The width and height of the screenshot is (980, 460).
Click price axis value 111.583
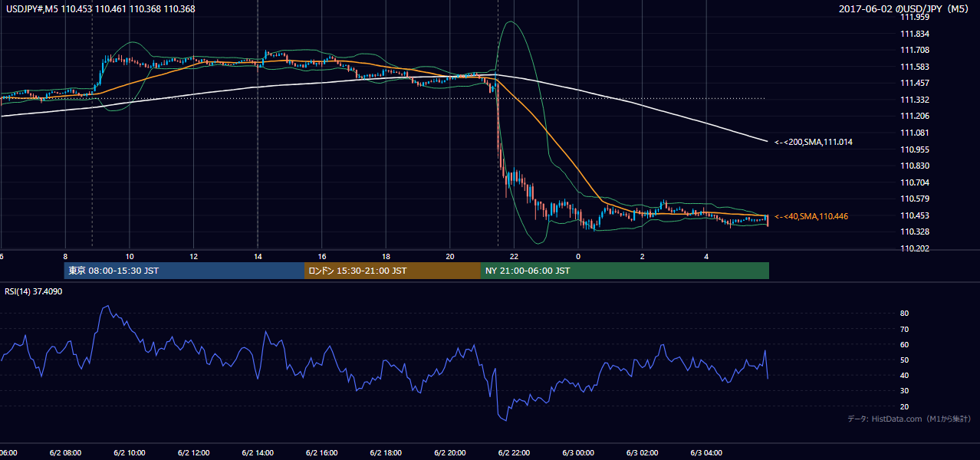pos(914,67)
